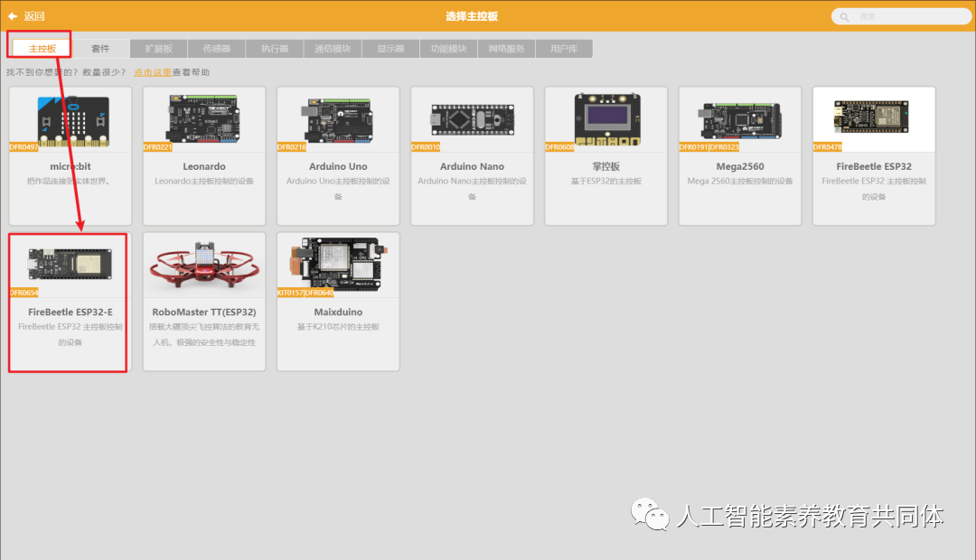Screen dimensions: 976x560
Task: Select the FireBeetle ESP32 board image
Action: pos(871,117)
